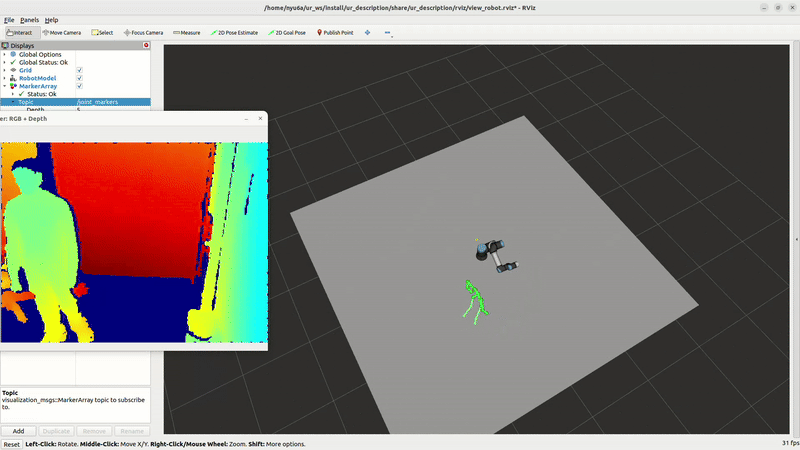Click the Duplicate display button
The width and height of the screenshot is (800, 450).
[56, 431]
